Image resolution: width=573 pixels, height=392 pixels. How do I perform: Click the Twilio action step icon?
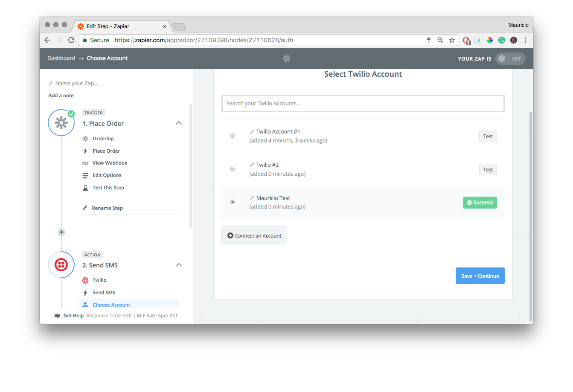coord(61,264)
